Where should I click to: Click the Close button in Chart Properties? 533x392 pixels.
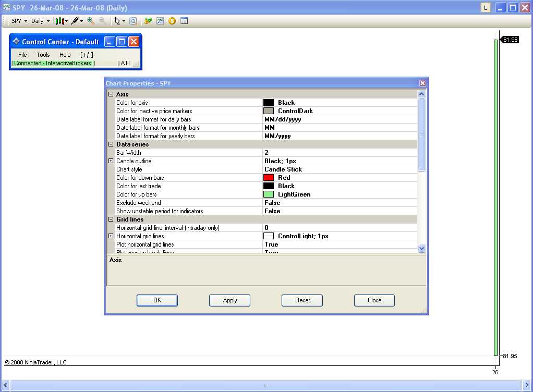pyautogui.click(x=374, y=300)
